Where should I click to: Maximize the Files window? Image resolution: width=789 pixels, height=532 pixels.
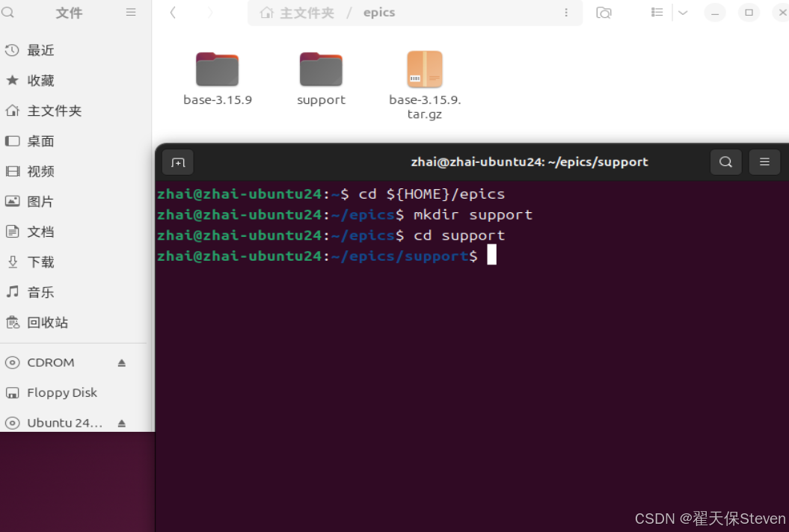pyautogui.click(x=749, y=13)
